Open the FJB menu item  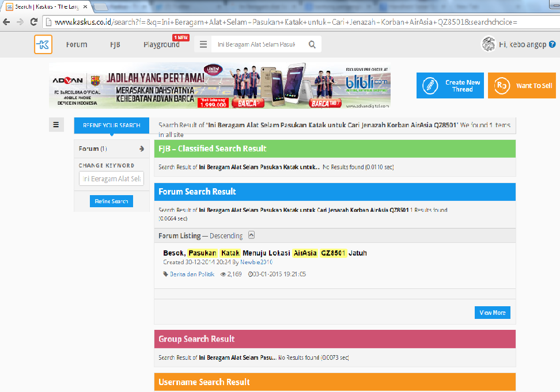click(115, 44)
